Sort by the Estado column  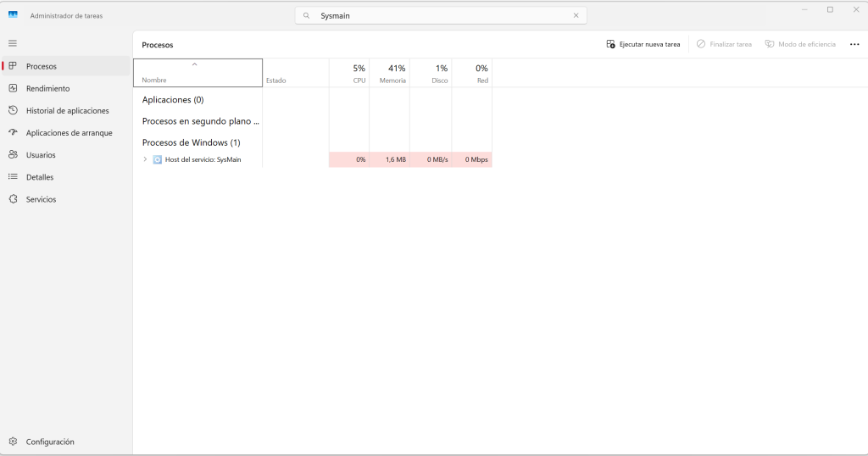pos(296,73)
